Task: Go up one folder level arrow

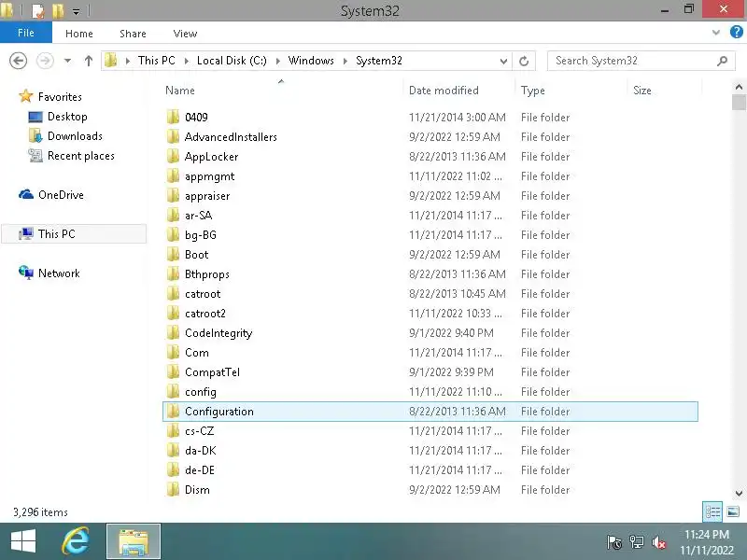Action: point(88,61)
